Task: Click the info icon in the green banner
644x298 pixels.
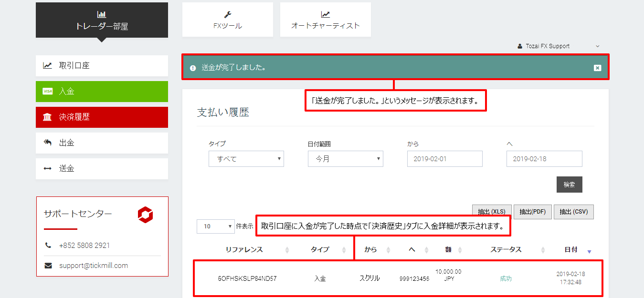Action: tap(193, 68)
